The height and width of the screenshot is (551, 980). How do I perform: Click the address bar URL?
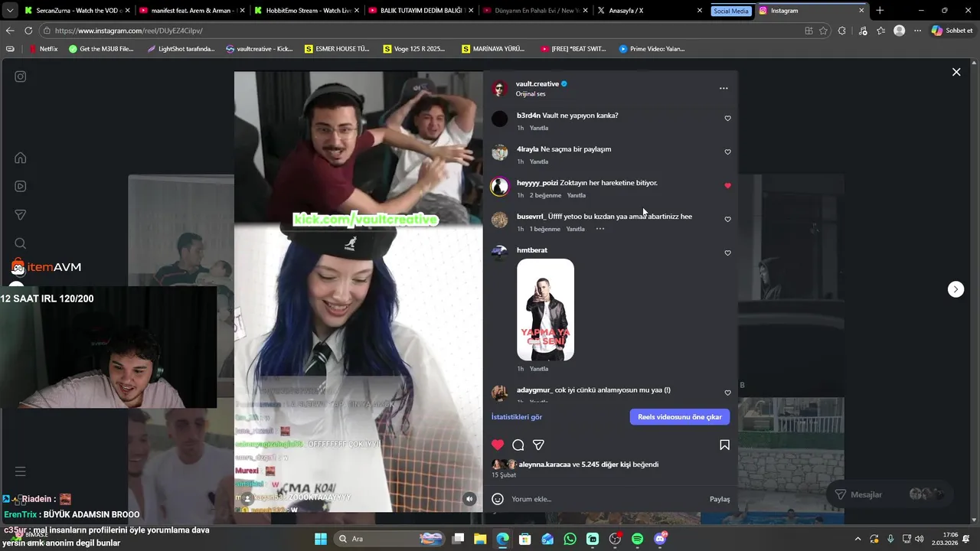click(129, 31)
